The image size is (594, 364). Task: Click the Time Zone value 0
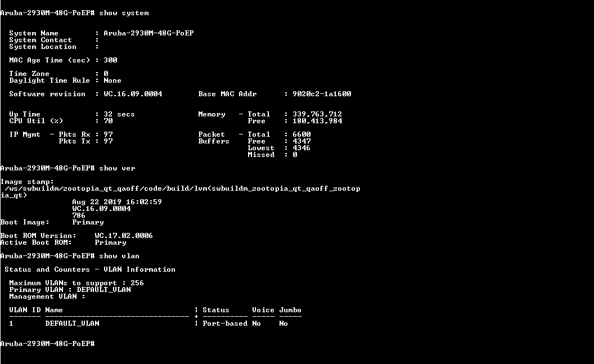tap(106, 74)
